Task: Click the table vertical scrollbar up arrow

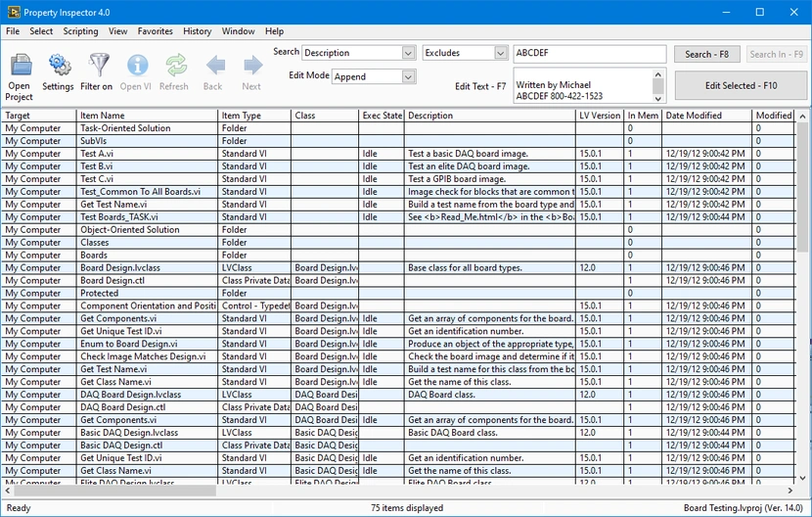Action: [802, 117]
